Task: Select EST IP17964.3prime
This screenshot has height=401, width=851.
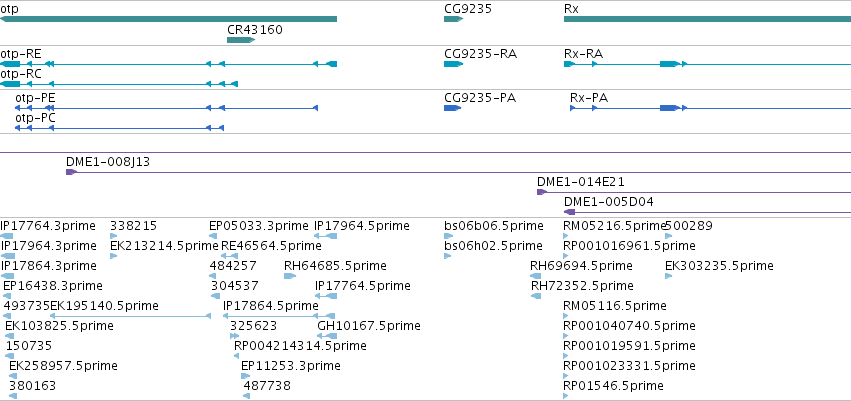Action: [8, 256]
